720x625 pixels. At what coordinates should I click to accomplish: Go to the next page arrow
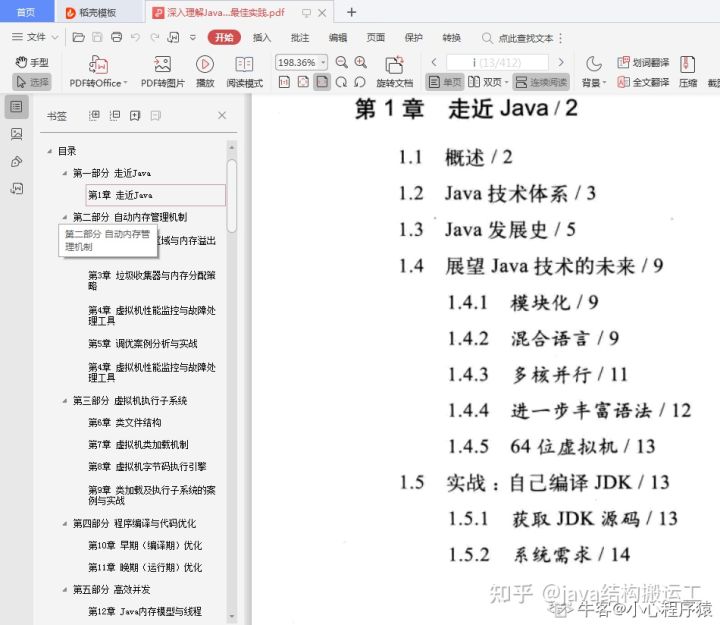(x=561, y=62)
